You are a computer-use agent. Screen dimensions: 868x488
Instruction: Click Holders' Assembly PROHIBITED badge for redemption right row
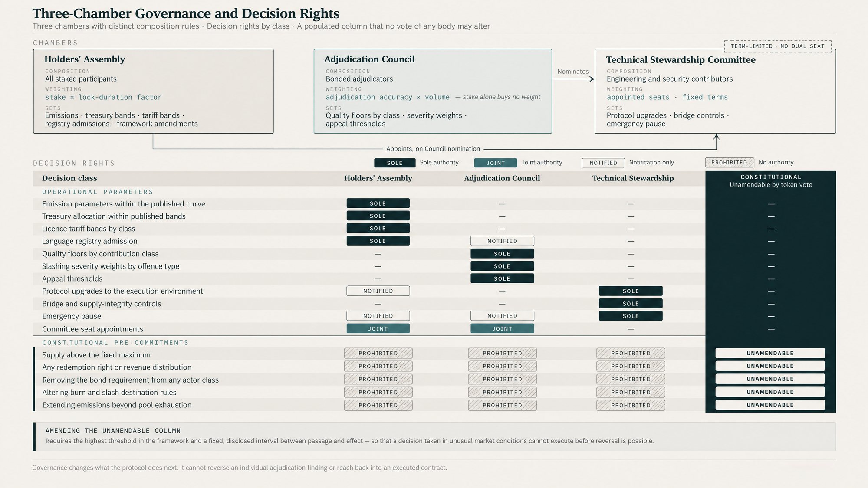[378, 366]
